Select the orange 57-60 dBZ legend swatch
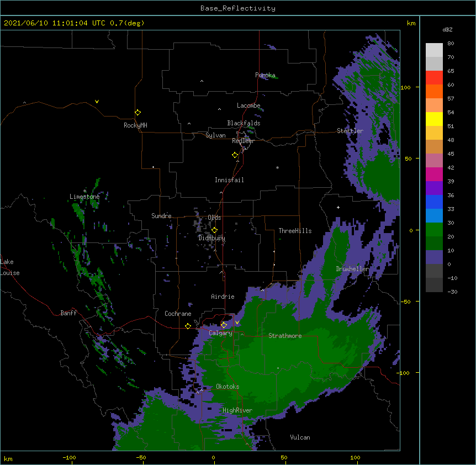Screen dimensions: 476x465 point(434,91)
